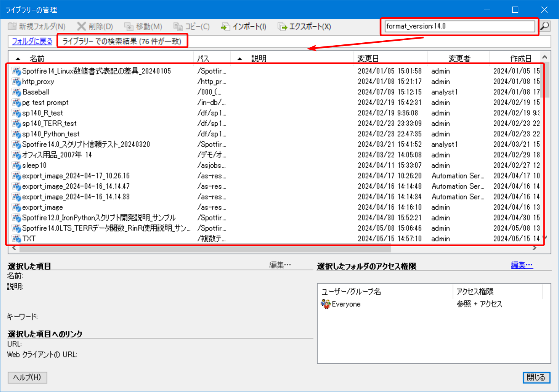Select the Baseball file icon
The height and width of the screenshot is (392, 559).
16,92
